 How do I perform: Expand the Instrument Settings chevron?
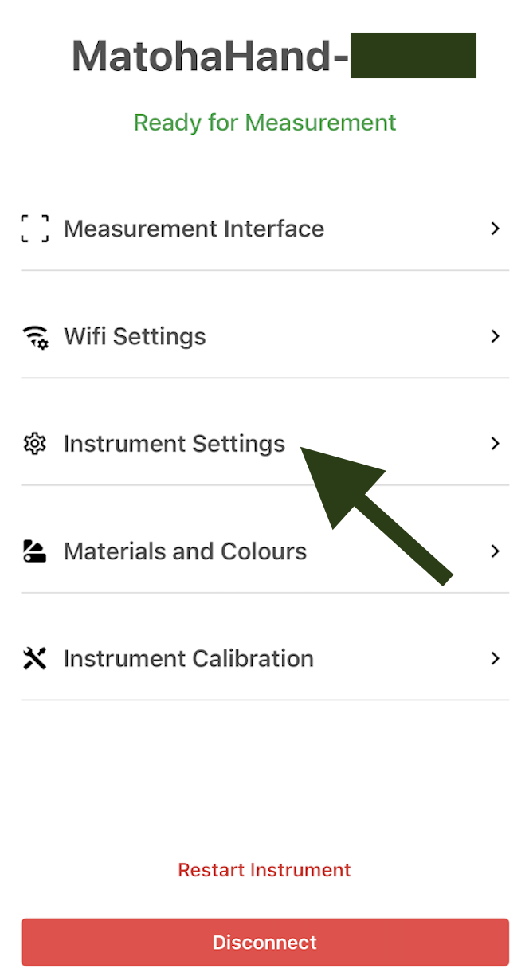(495, 444)
